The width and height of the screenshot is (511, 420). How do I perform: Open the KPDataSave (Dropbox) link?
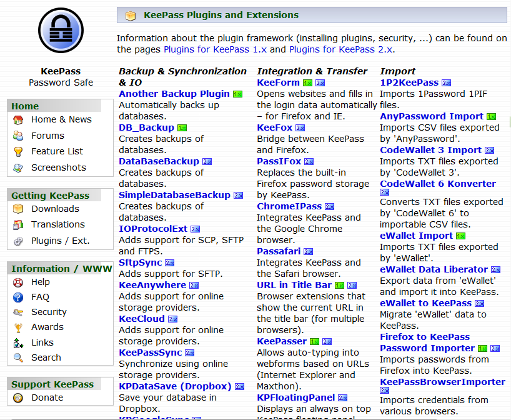pos(176,386)
